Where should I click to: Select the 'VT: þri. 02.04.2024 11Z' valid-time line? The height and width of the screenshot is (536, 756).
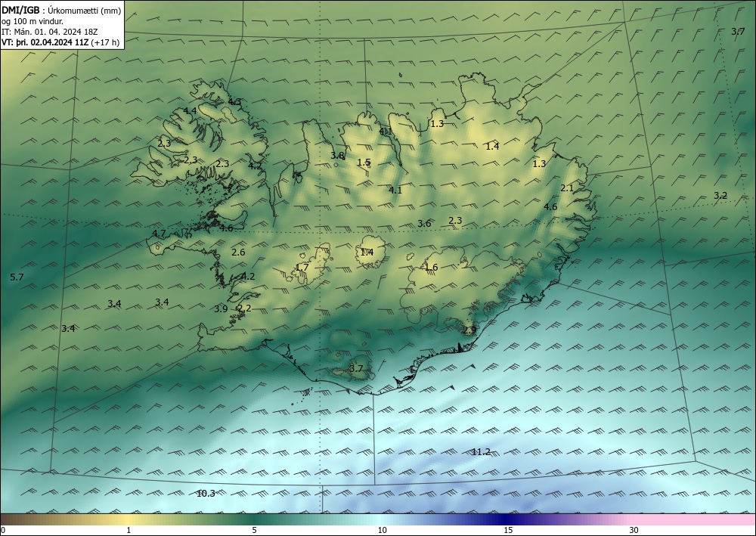click(x=45, y=42)
